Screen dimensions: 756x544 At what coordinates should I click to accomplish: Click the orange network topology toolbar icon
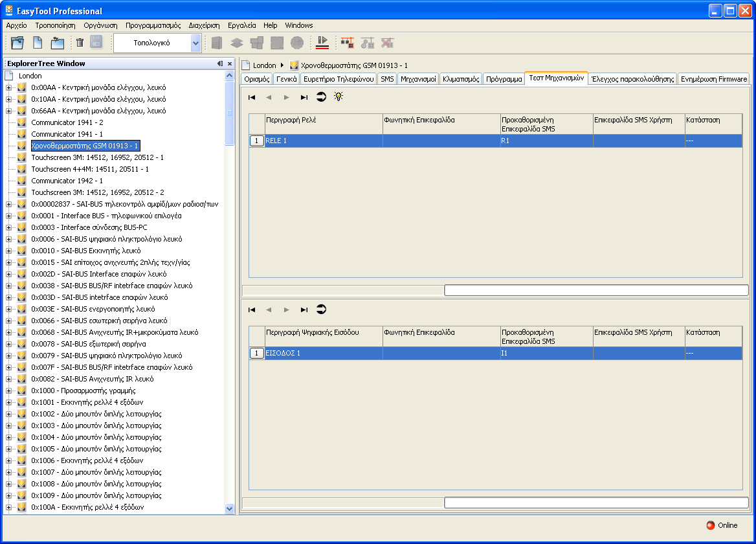pyautogui.click(x=347, y=43)
